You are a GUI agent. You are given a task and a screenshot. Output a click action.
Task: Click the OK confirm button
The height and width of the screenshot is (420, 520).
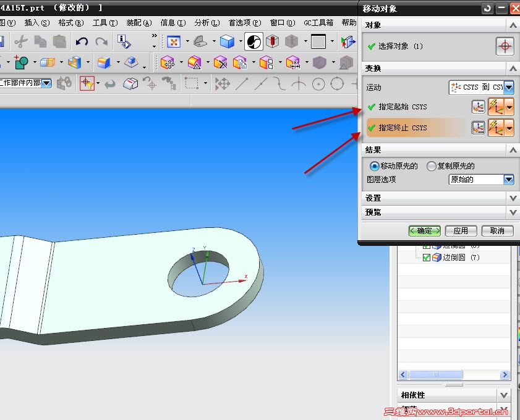(425, 231)
